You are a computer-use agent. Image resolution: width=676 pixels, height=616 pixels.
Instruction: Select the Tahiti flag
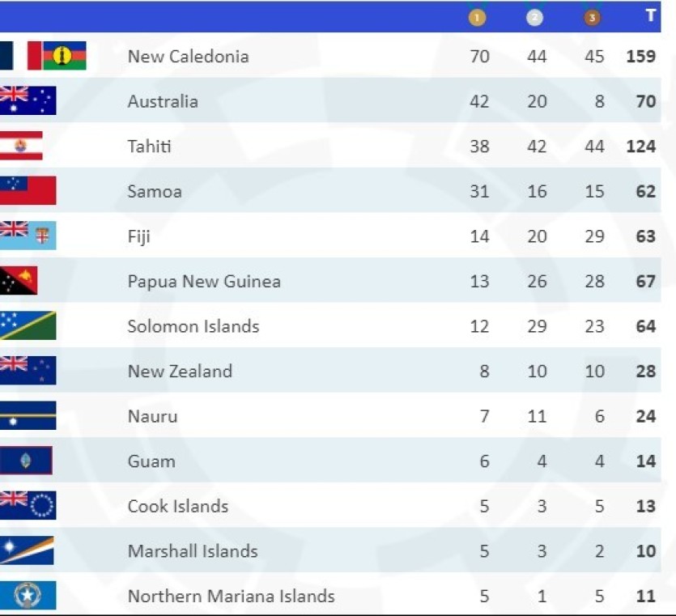click(x=21, y=147)
